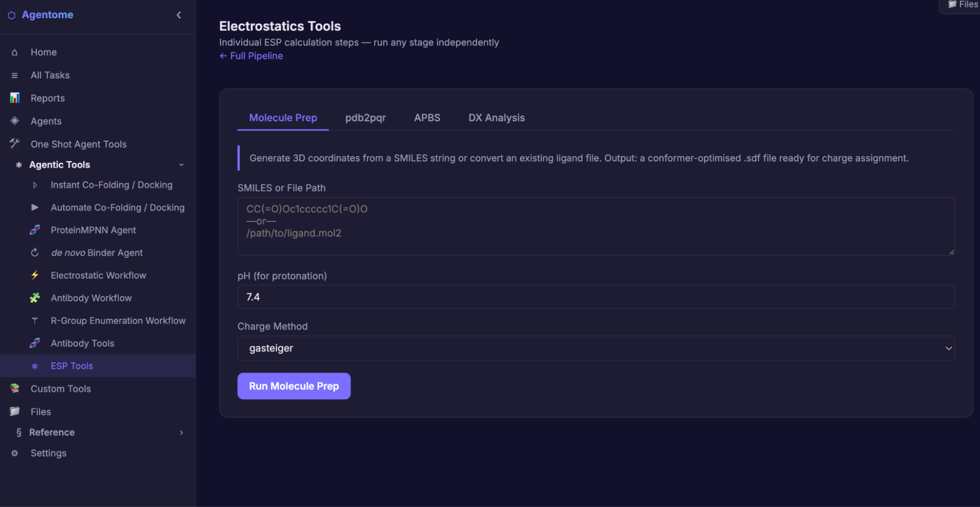Open the Charge Method gasteiger dropdown

tap(596, 348)
